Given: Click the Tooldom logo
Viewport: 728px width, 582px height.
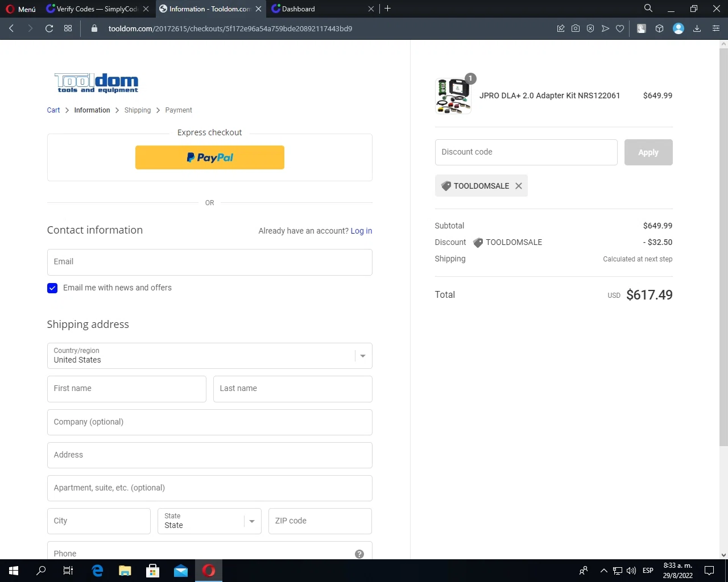Looking at the screenshot, I should pos(96,83).
